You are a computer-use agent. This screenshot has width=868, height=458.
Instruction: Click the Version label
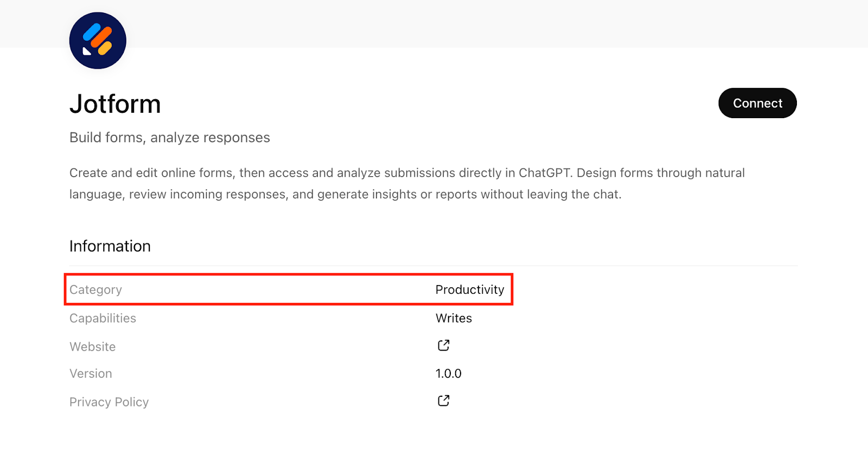[x=91, y=374]
